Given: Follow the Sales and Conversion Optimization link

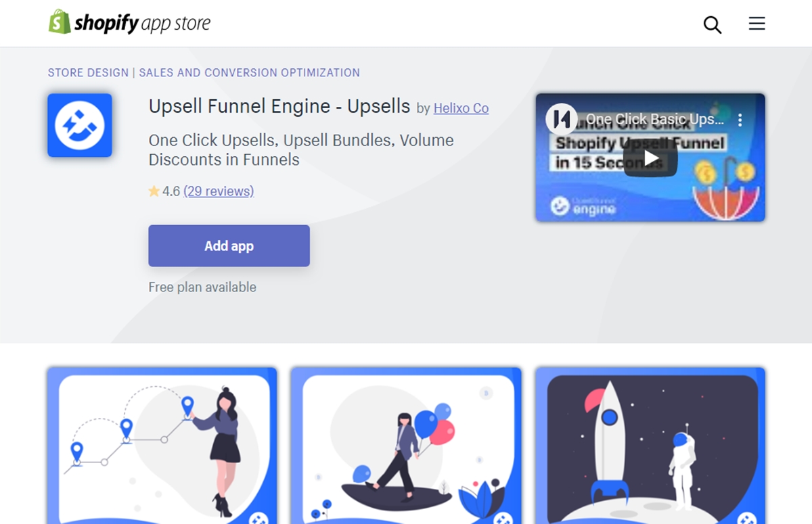Looking at the screenshot, I should tap(250, 73).
